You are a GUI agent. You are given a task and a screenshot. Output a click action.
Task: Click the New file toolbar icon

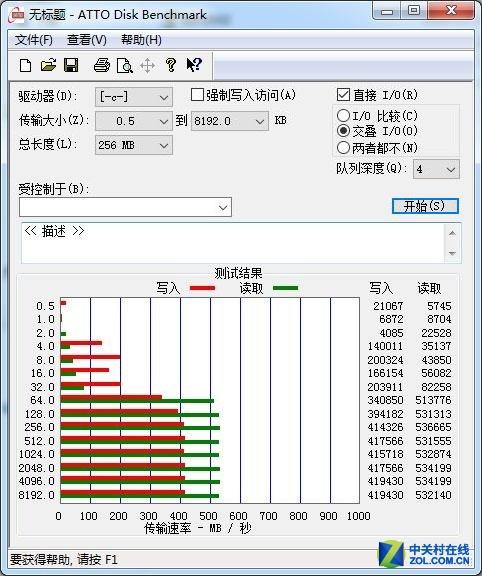pos(25,65)
